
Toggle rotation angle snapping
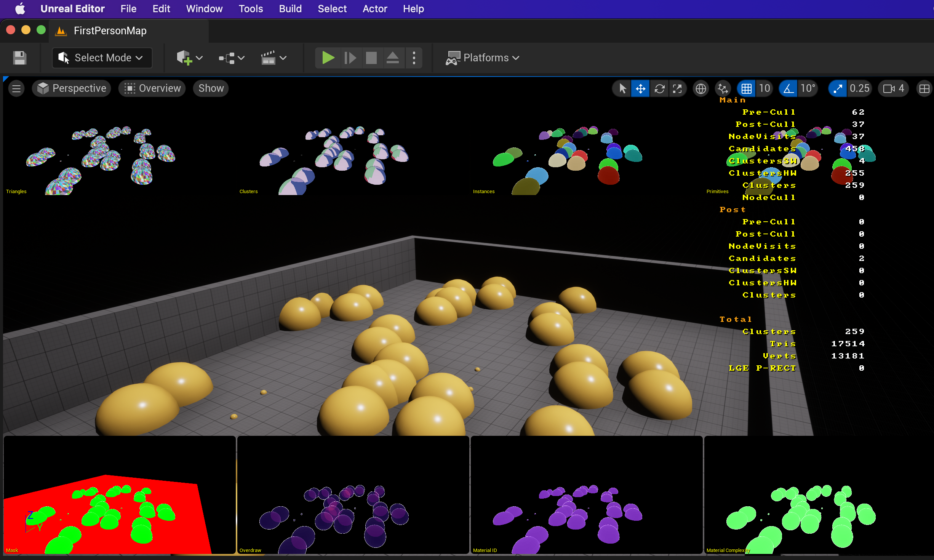click(x=788, y=89)
